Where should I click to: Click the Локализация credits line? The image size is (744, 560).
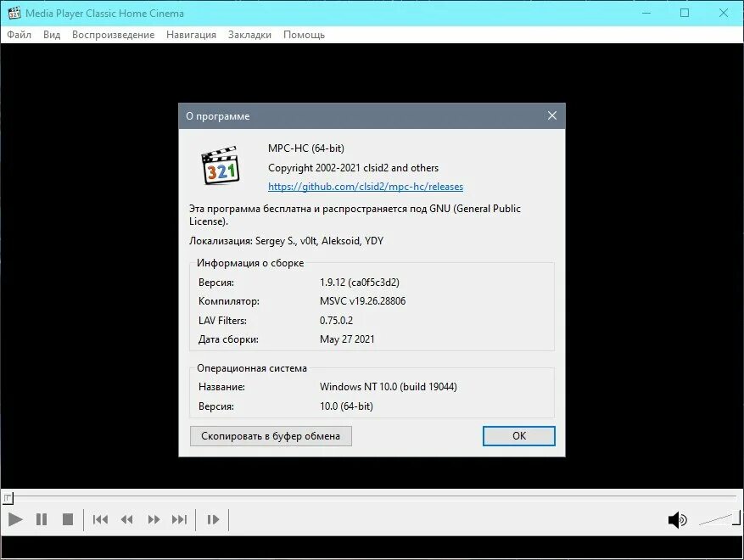[286, 241]
